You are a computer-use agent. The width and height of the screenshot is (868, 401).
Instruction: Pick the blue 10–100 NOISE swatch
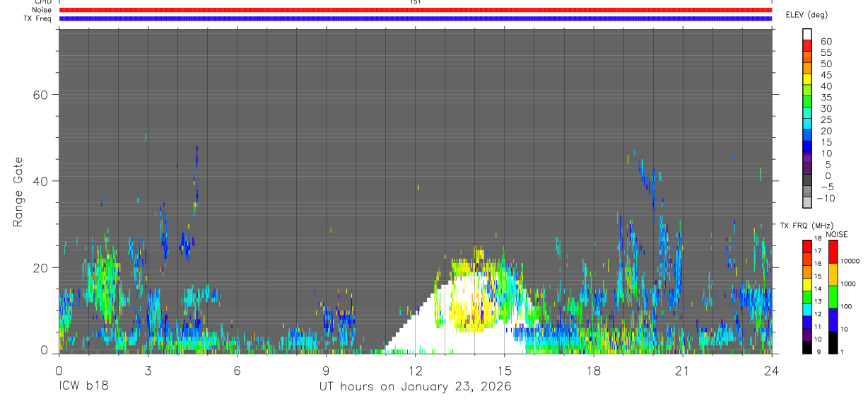tap(833, 320)
